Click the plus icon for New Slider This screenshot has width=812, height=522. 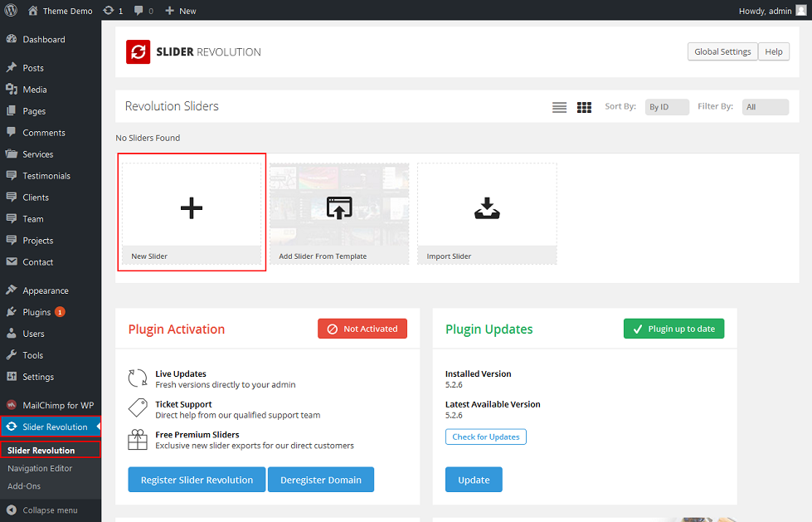[192, 207]
